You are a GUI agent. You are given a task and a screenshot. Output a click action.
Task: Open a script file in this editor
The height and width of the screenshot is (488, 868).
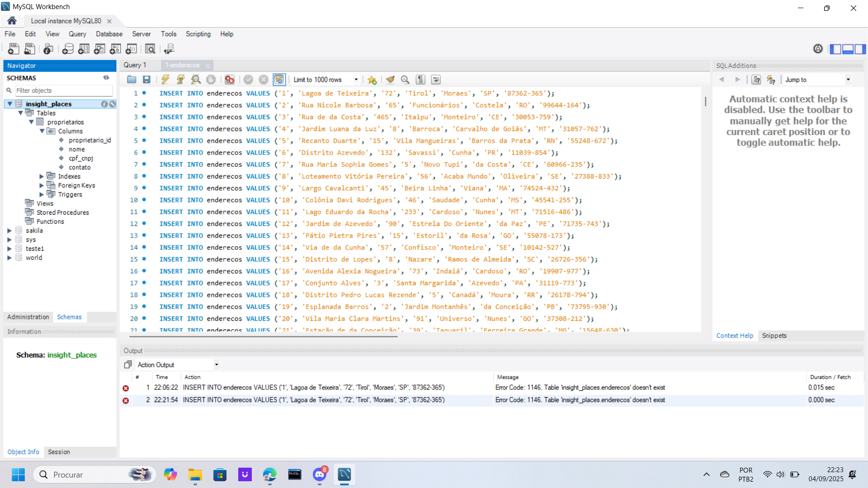pos(132,80)
